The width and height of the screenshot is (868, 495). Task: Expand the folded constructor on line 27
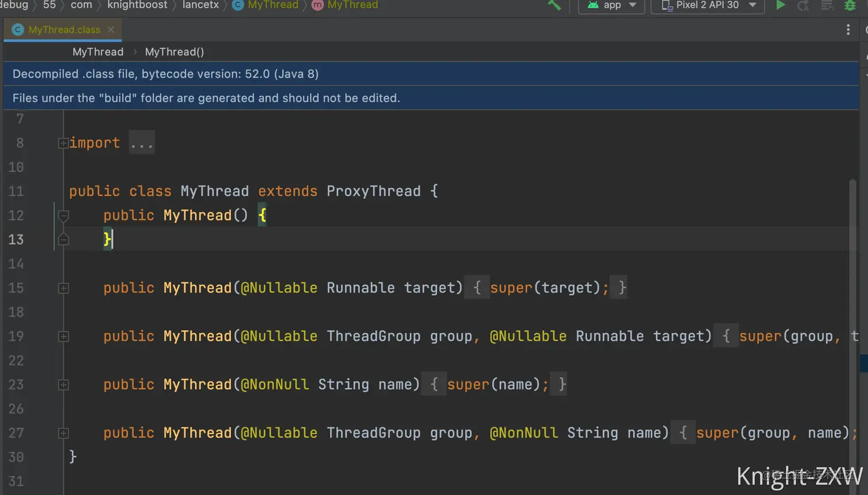tap(63, 433)
